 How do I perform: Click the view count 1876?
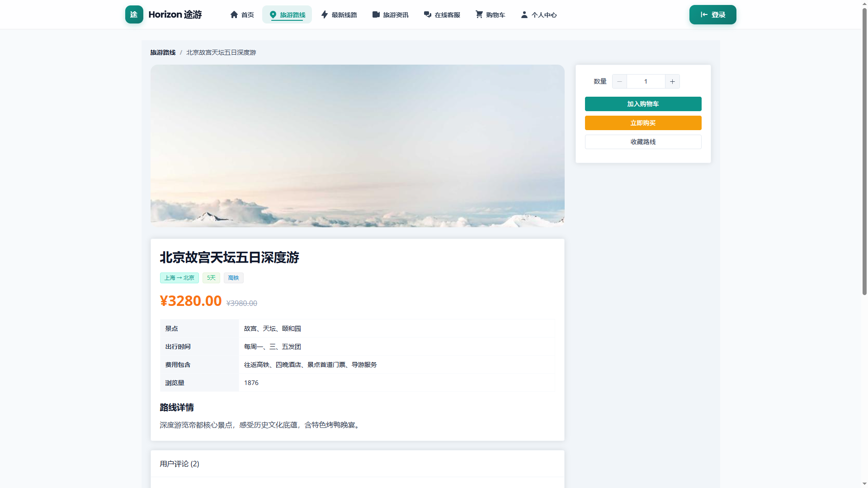pos(251,383)
